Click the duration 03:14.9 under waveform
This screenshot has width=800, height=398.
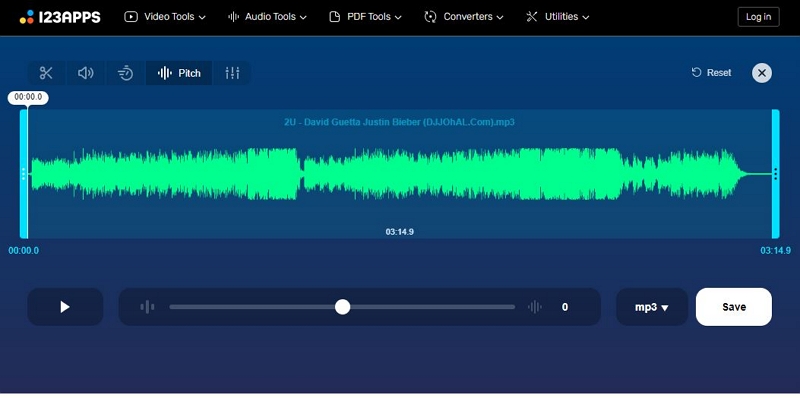click(399, 232)
